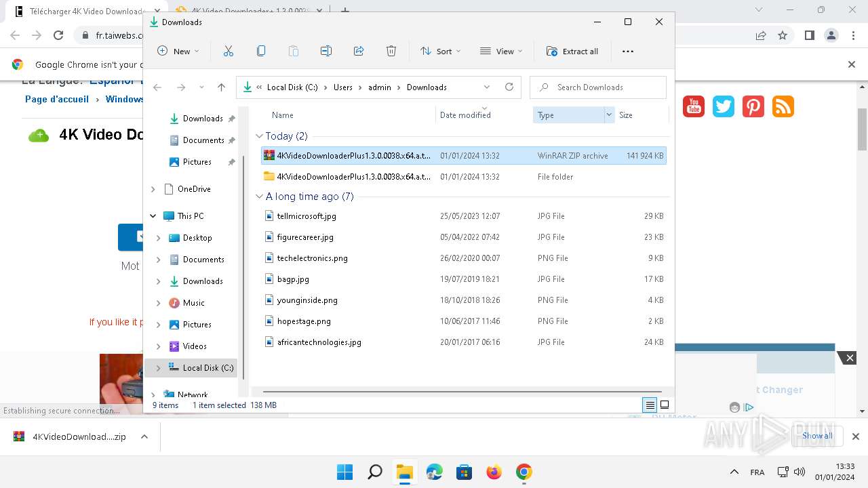Expand the OneDrive tree node

pos(153,189)
